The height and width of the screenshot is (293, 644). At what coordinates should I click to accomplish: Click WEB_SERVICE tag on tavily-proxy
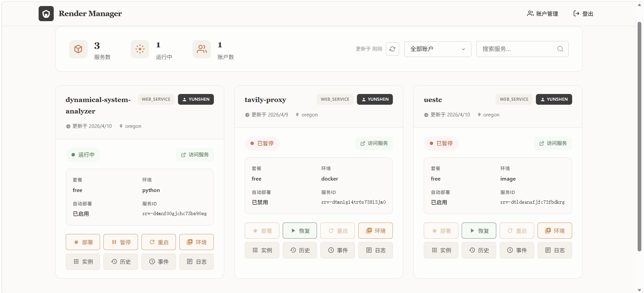335,99
